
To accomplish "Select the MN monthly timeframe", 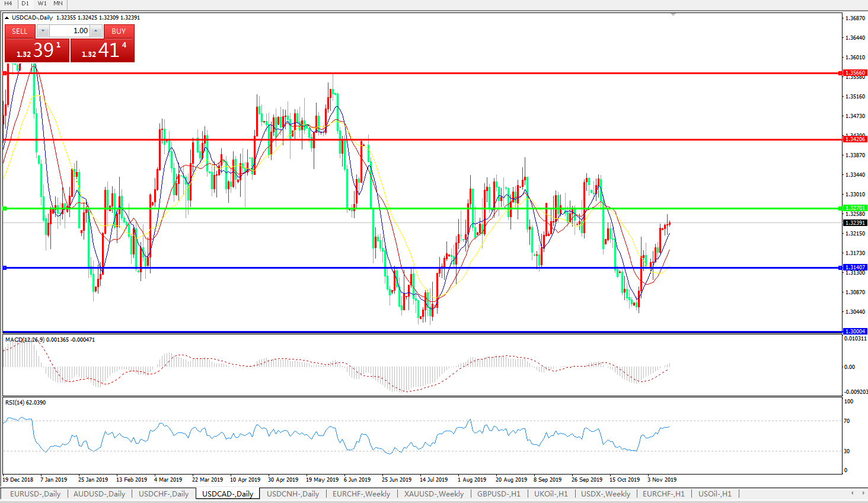I will (x=58, y=4).
